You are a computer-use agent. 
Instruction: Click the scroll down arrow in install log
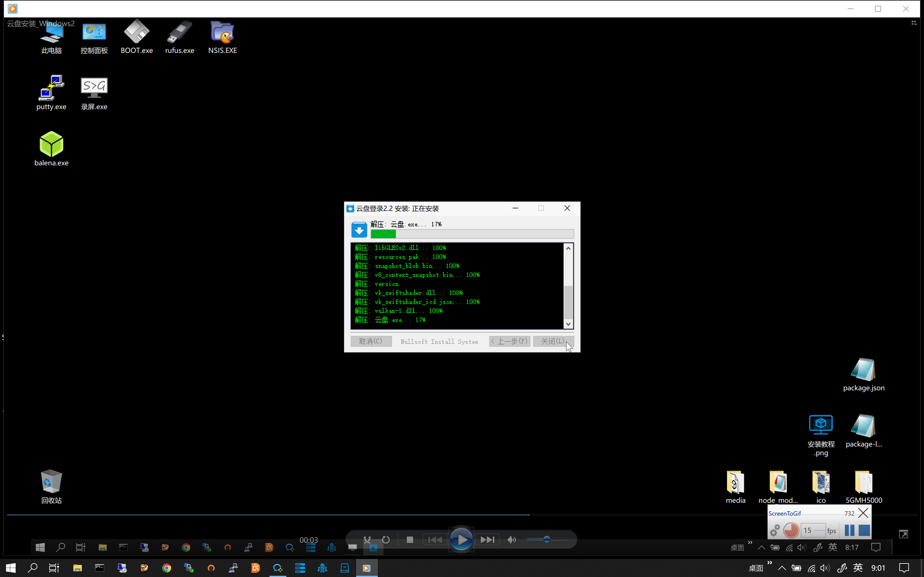point(568,324)
